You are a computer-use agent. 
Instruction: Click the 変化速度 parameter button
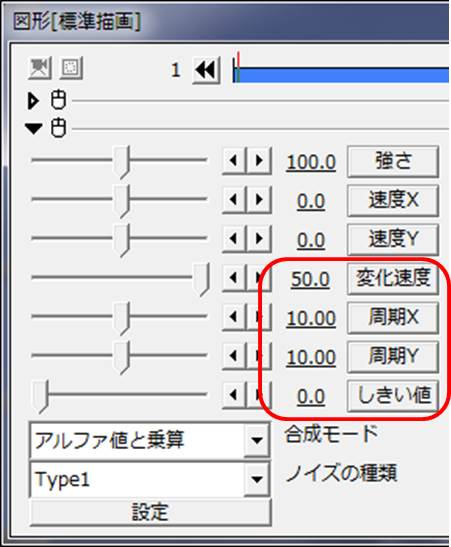(393, 278)
